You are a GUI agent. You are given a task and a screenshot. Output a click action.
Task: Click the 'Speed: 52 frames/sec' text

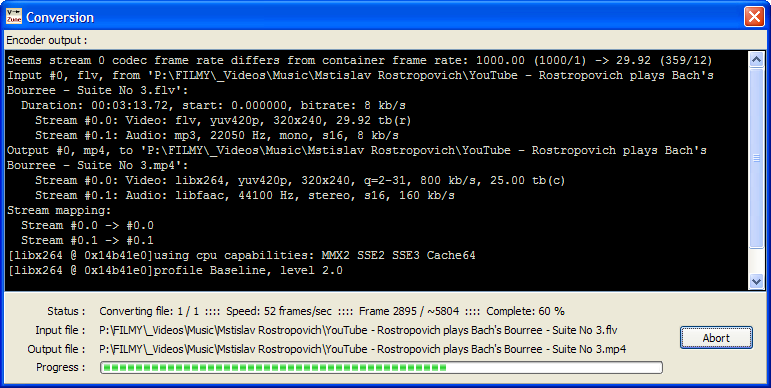pos(279,311)
